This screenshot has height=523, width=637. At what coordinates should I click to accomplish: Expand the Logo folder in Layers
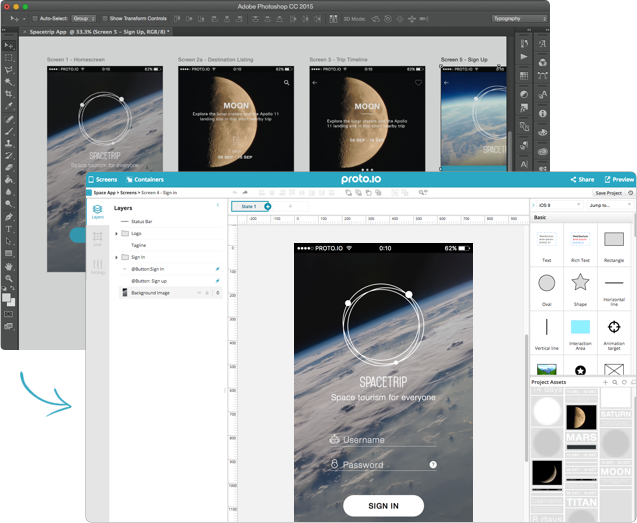pyautogui.click(x=116, y=233)
